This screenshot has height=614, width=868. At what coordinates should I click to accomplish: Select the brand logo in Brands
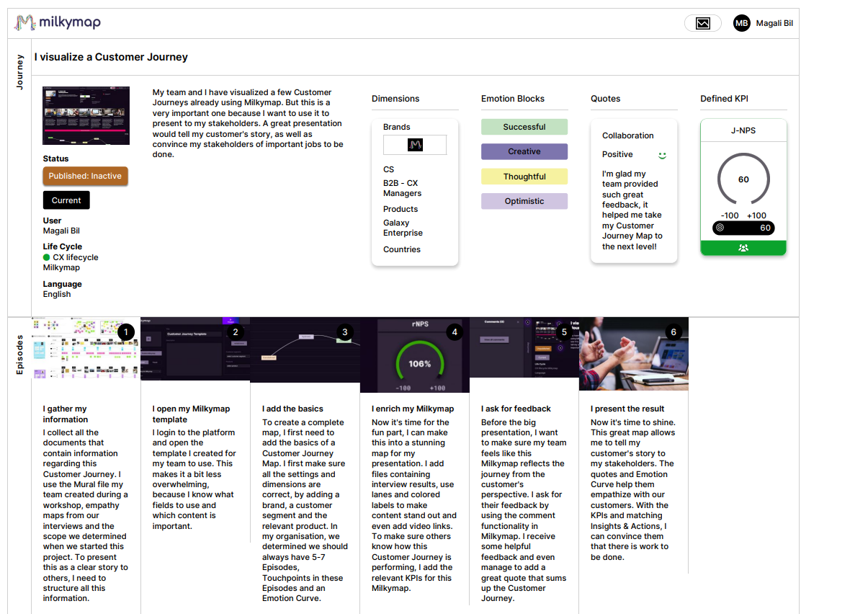415,145
